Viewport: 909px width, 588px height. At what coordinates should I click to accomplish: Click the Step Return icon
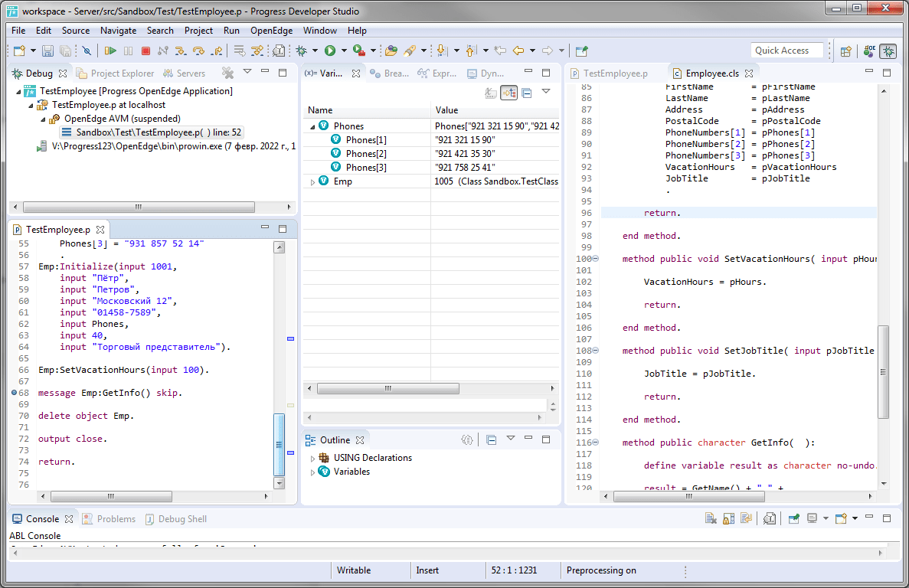[x=217, y=51]
